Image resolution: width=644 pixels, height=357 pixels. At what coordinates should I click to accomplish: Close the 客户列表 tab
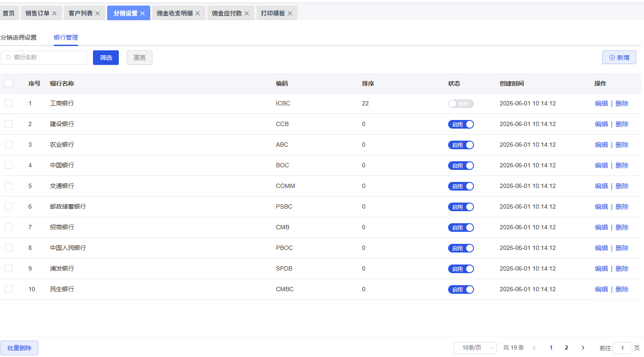point(98,13)
